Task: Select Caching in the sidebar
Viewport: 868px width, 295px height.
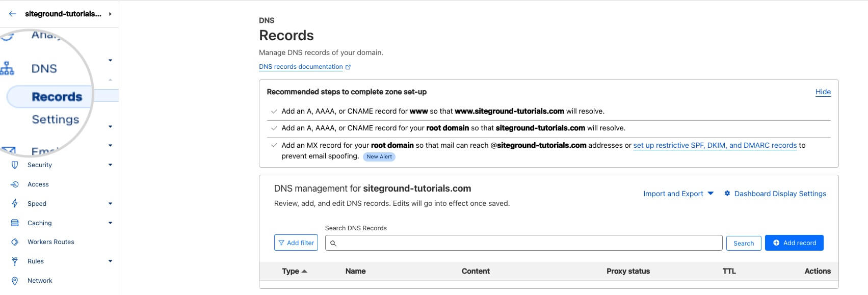Action: 40,223
